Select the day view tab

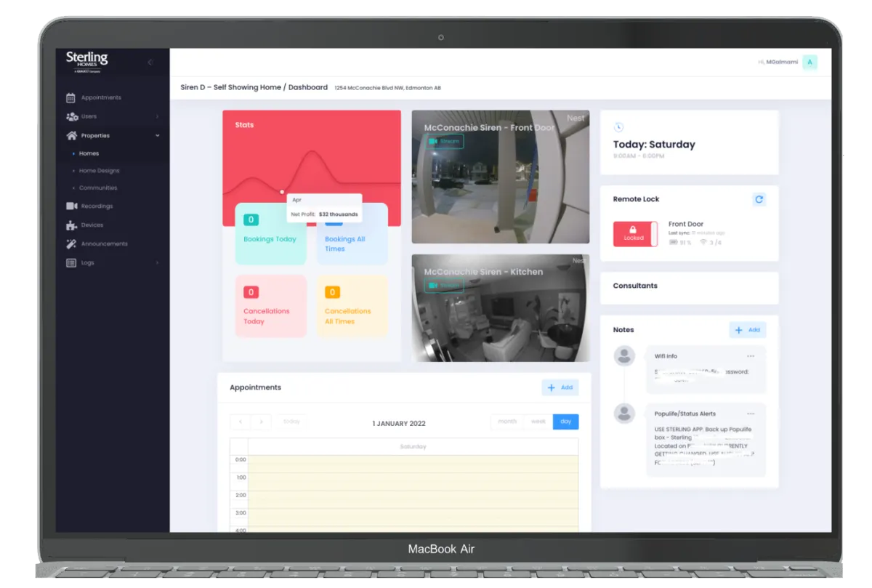tap(566, 422)
